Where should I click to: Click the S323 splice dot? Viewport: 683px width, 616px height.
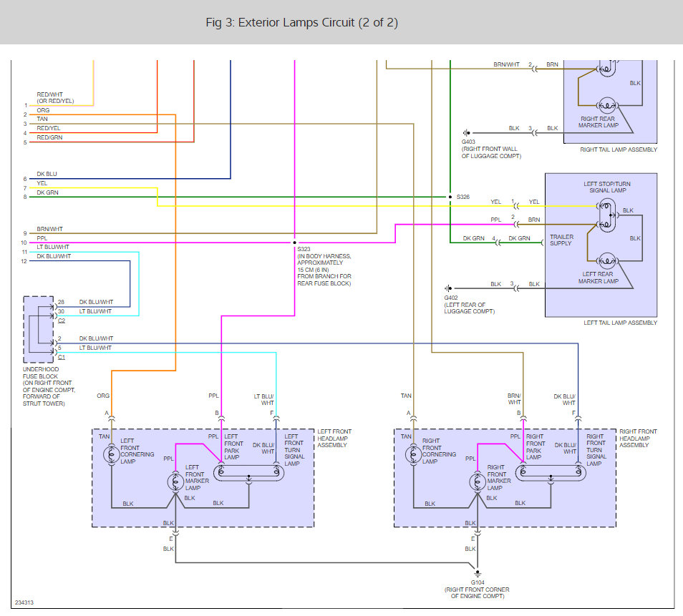pos(294,243)
